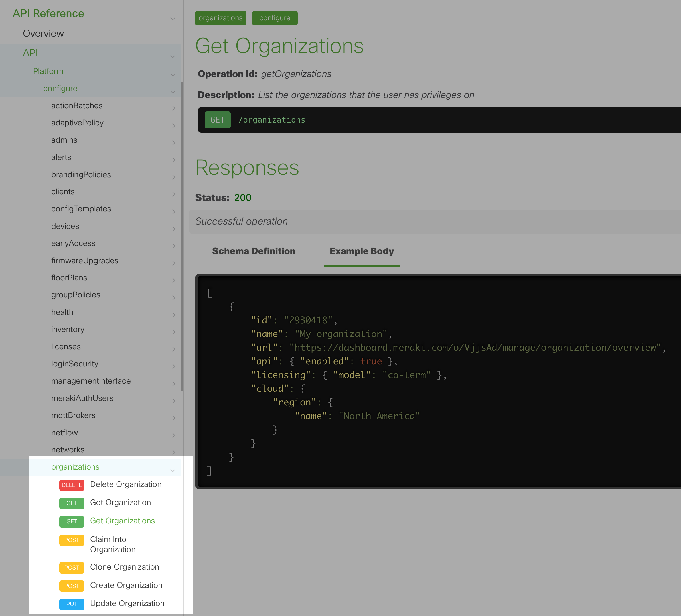Click the organizations tag at top

click(220, 18)
